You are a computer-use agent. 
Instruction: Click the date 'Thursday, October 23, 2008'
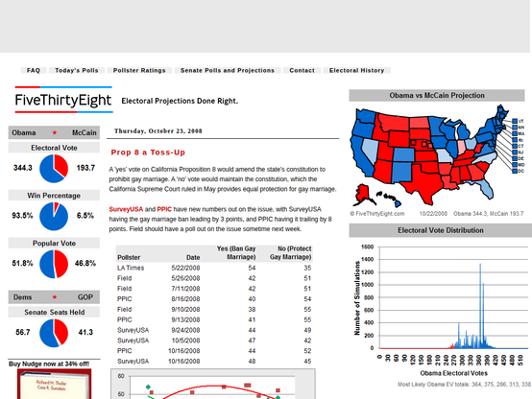pos(158,130)
